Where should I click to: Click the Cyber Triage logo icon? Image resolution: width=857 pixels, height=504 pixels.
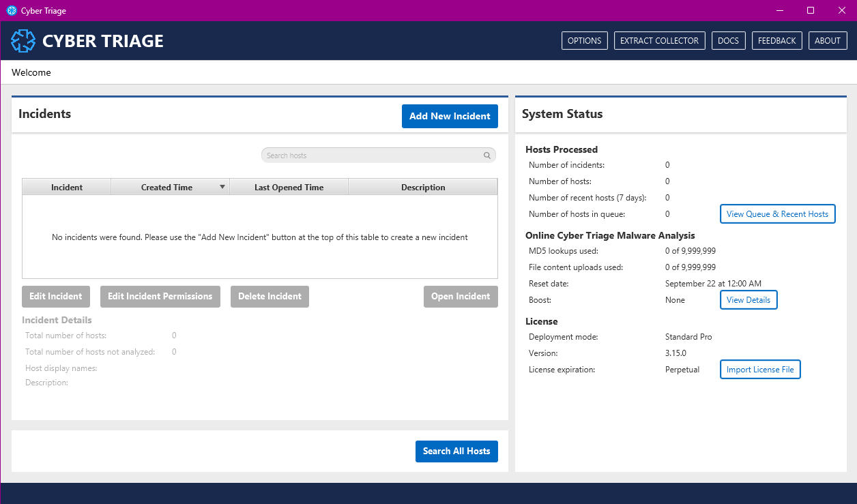click(x=23, y=41)
